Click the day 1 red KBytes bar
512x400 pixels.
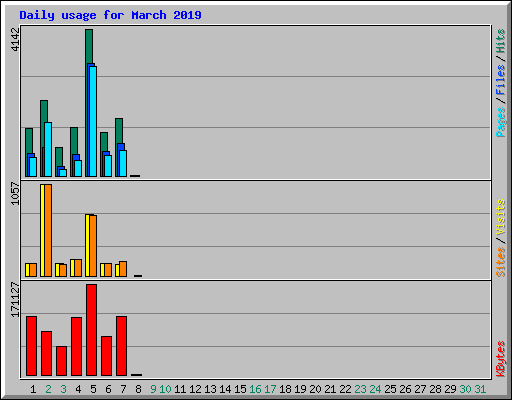(x=32, y=346)
